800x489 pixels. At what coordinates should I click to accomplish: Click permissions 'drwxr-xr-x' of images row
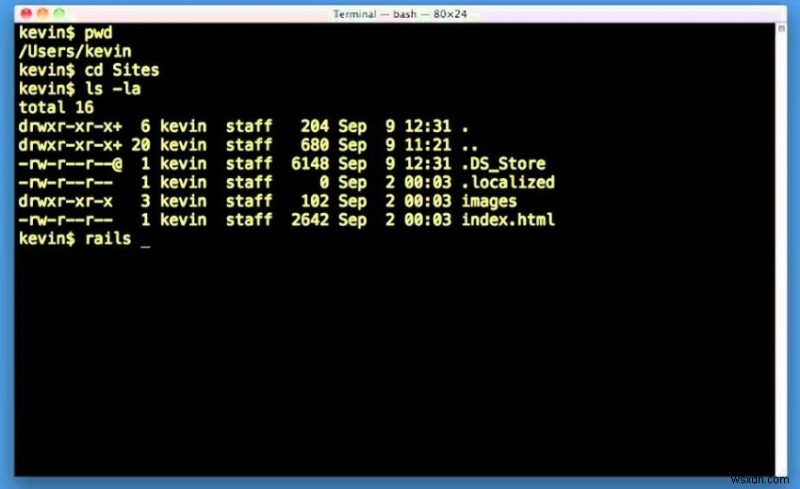(x=65, y=201)
